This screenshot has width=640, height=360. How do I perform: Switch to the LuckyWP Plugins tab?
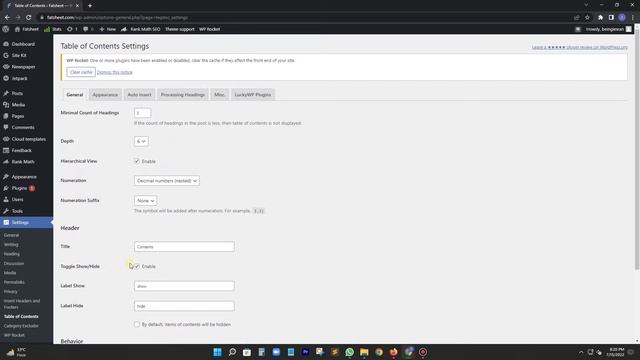[x=253, y=95]
